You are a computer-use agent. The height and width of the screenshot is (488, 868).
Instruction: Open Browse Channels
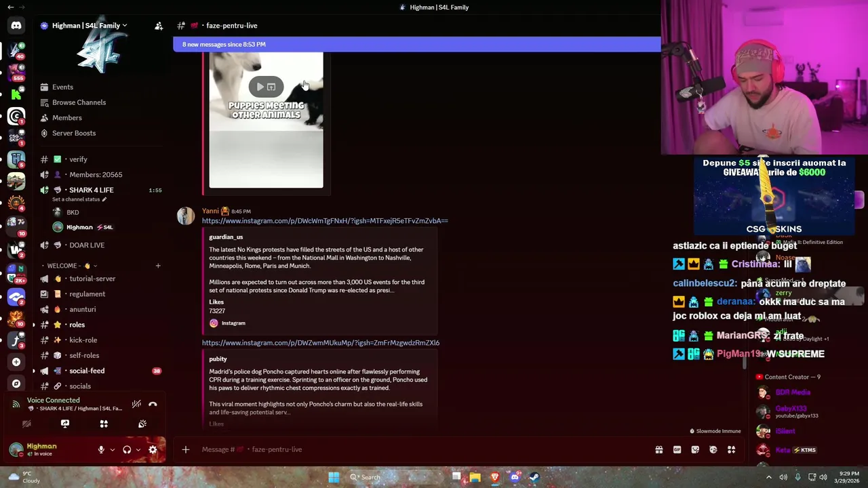79,102
